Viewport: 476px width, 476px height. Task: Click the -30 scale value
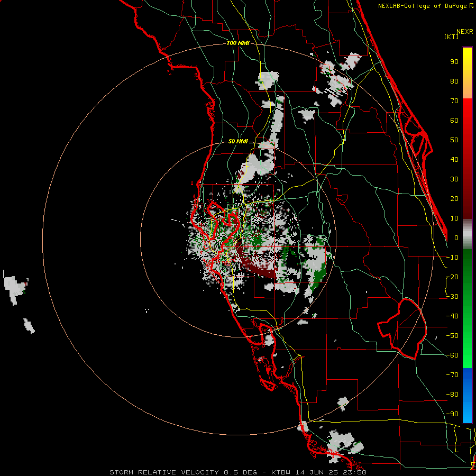[x=452, y=297]
